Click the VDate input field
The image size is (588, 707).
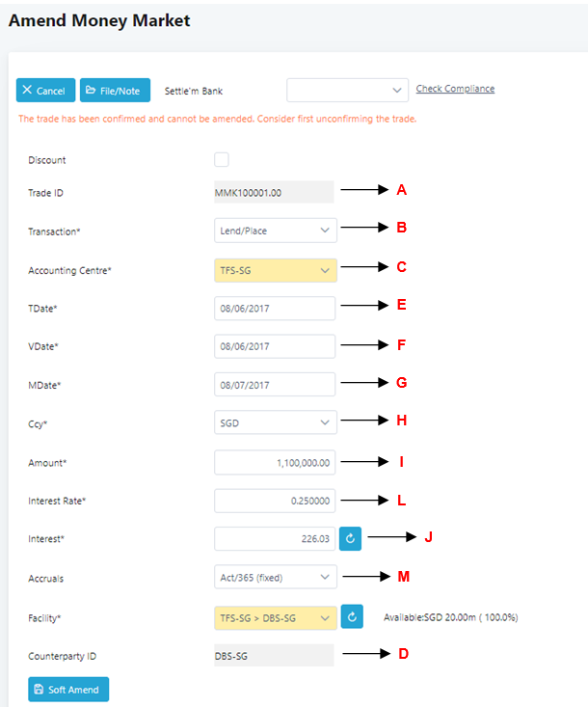[275, 346]
